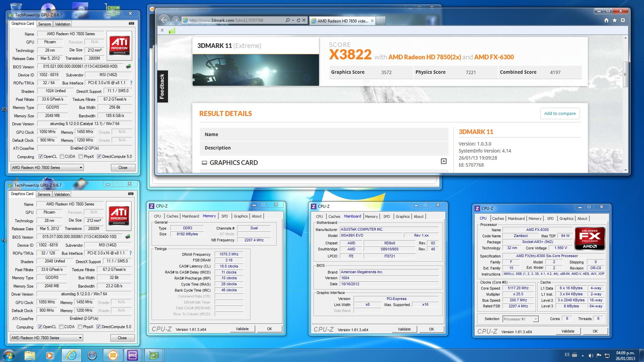Open browser Favorites star icon
The image size is (644, 362).
click(x=614, y=20)
